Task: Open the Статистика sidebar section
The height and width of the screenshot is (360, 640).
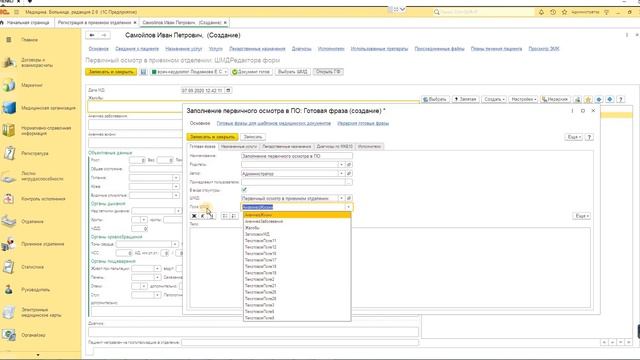Action: pyautogui.click(x=32, y=267)
